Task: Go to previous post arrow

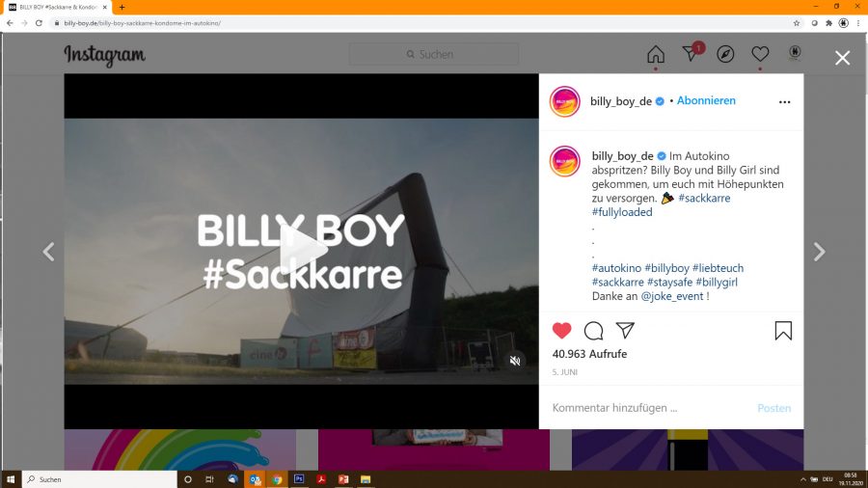Action: (x=49, y=252)
